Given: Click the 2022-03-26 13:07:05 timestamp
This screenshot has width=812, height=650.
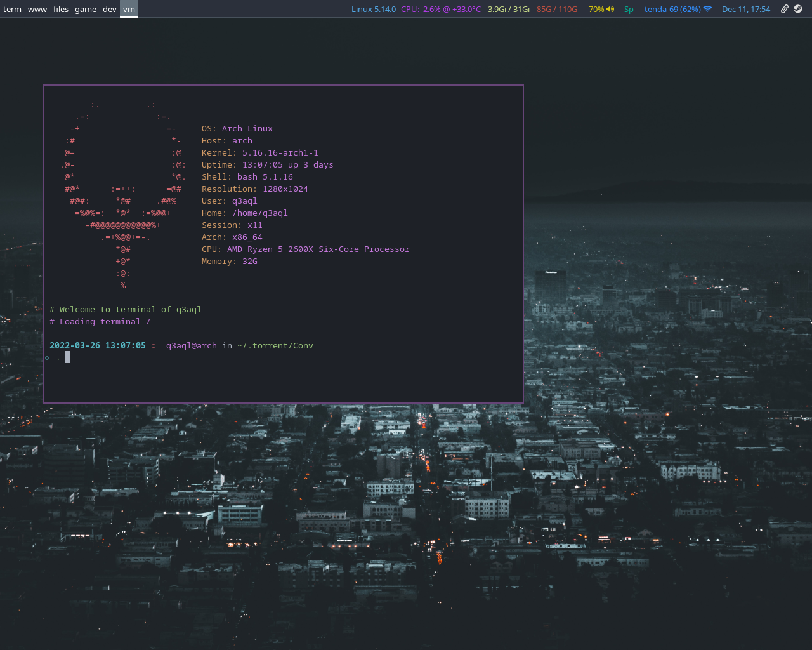Looking at the screenshot, I should (98, 345).
